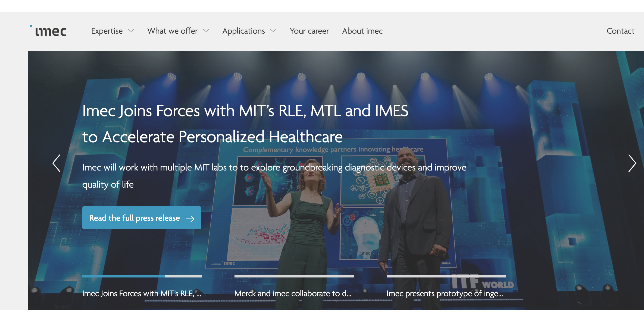Advance to the next carousel slide arrow
Screen dimensions: 644x322
(632, 163)
